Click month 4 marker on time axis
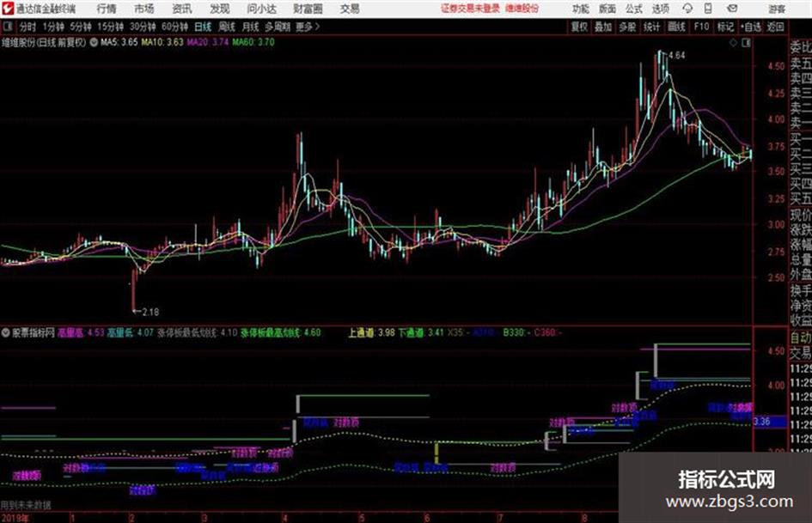Image resolution: width=812 pixels, height=523 pixels. coord(284,518)
